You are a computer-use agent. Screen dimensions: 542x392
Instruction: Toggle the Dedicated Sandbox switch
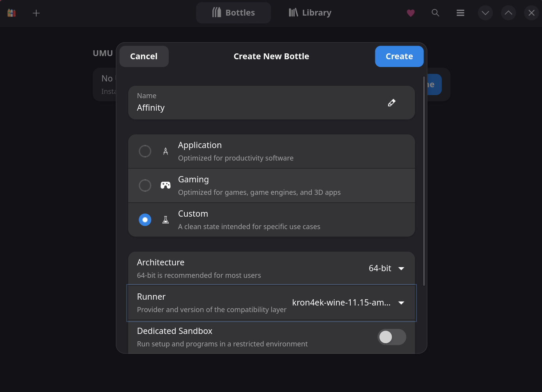pos(392,337)
